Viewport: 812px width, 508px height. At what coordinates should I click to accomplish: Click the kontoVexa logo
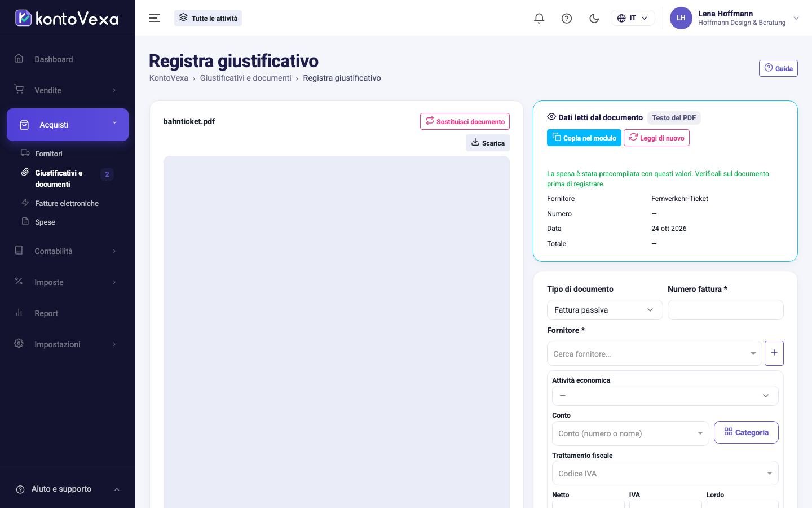tap(67, 18)
